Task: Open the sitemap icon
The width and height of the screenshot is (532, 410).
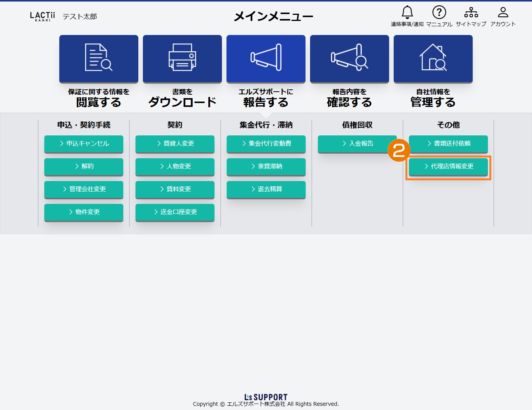Action: tap(471, 13)
